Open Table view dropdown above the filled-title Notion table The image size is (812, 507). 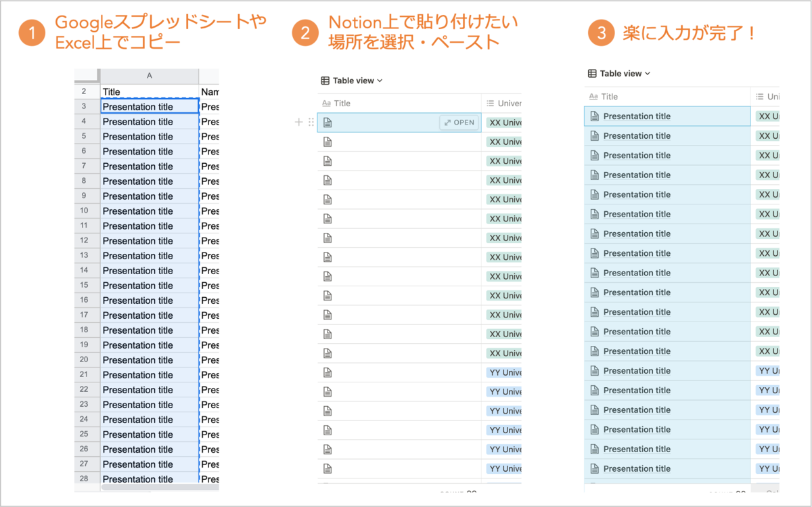(x=619, y=73)
